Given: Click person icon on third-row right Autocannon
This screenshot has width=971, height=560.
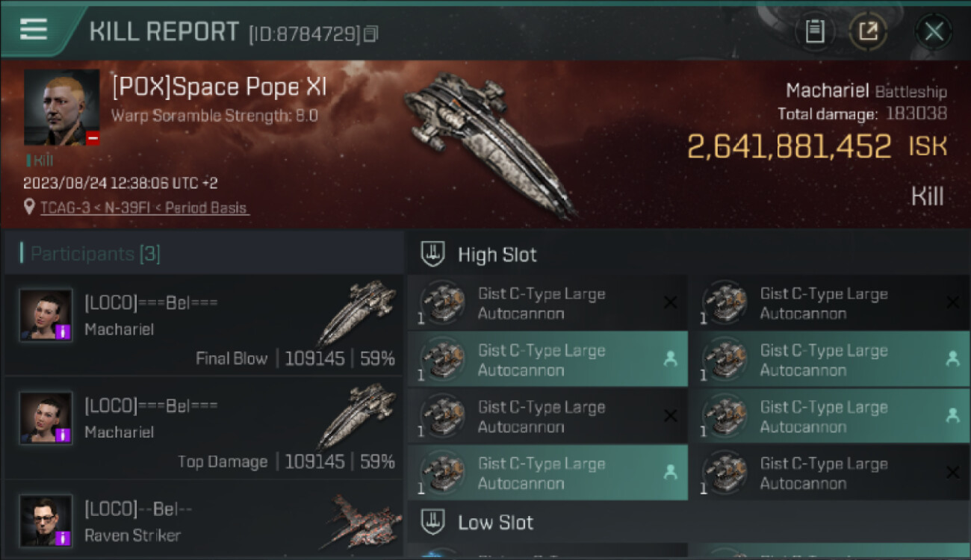Looking at the screenshot, I should coord(952,416).
